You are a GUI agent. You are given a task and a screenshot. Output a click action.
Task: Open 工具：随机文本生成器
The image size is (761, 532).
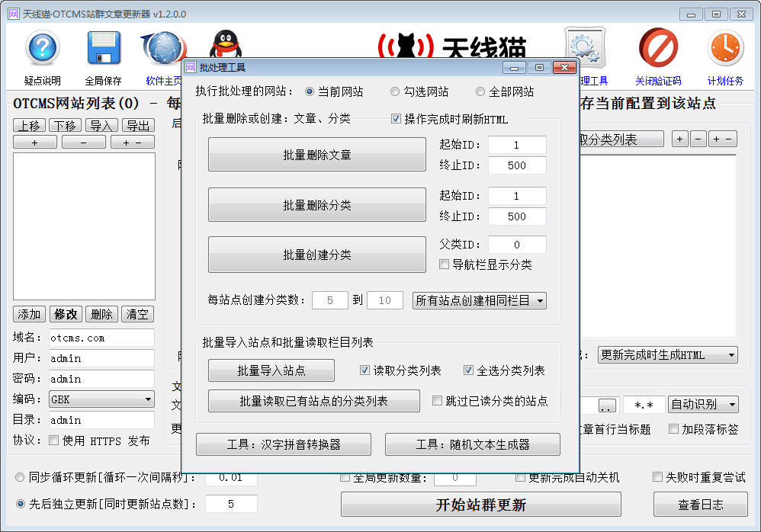coord(473,444)
